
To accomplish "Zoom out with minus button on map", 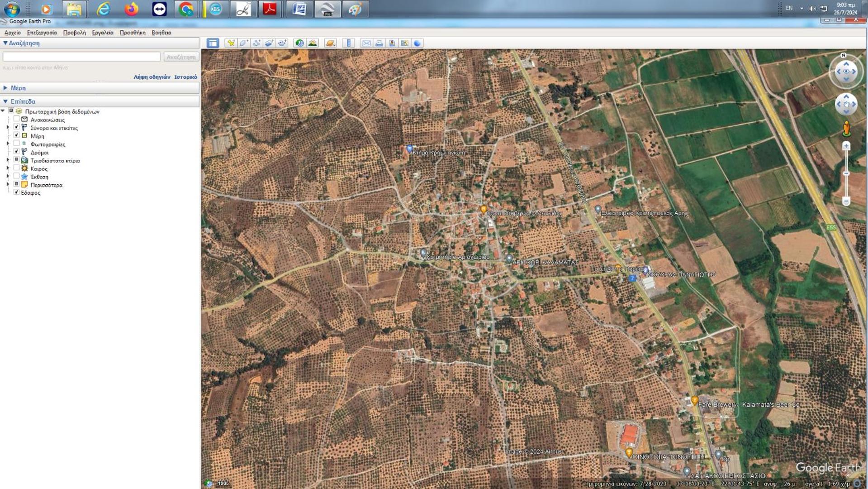I will point(846,201).
